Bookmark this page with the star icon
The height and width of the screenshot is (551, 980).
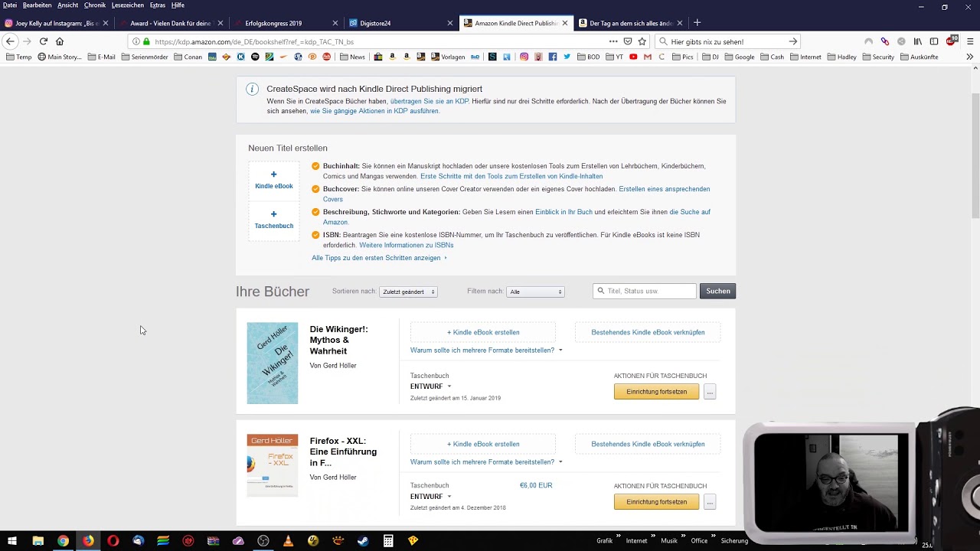tap(642, 41)
